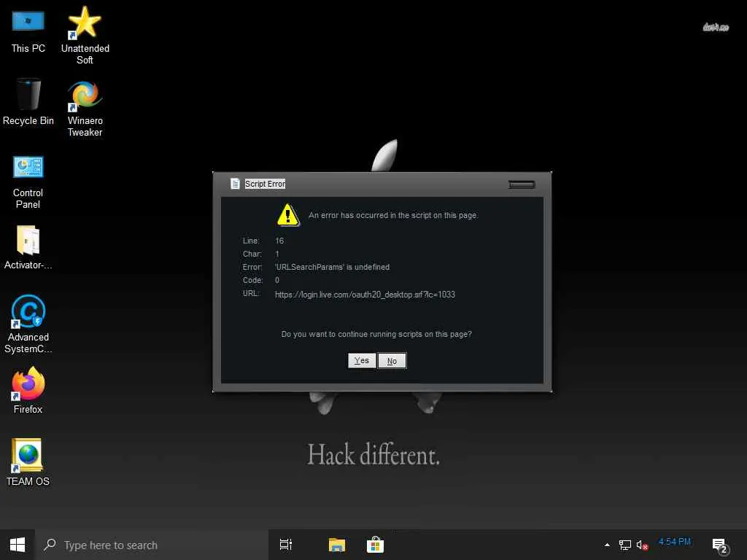Click the Script Error title bar document icon
Image resolution: width=747 pixels, height=560 pixels.
point(235,184)
